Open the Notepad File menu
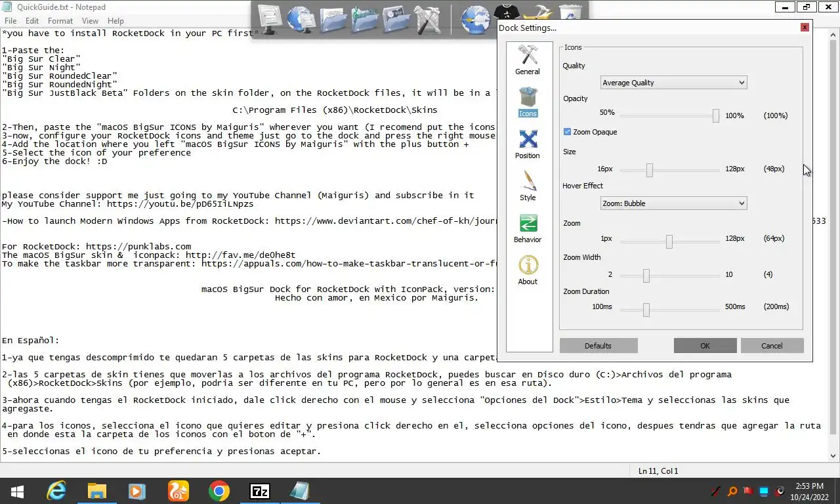Image resolution: width=840 pixels, height=504 pixels. [10, 21]
